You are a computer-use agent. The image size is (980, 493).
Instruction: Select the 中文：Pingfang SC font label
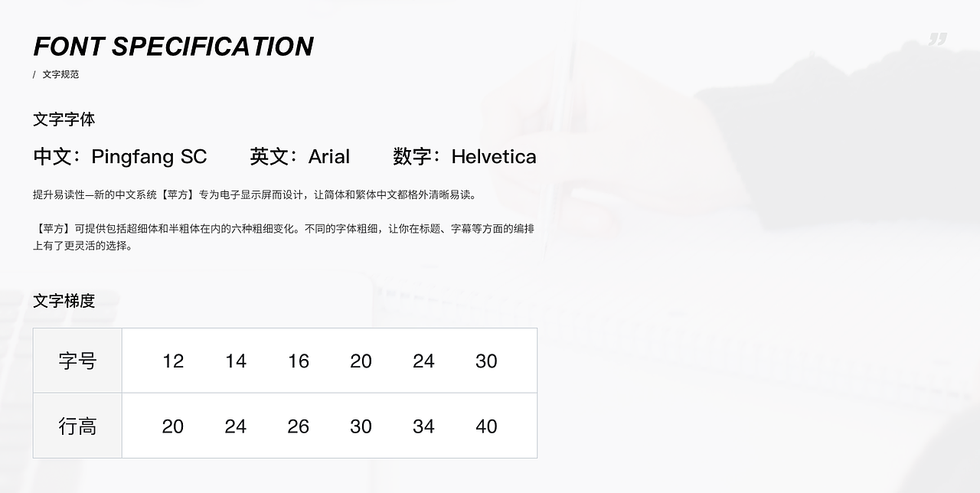click(x=120, y=157)
